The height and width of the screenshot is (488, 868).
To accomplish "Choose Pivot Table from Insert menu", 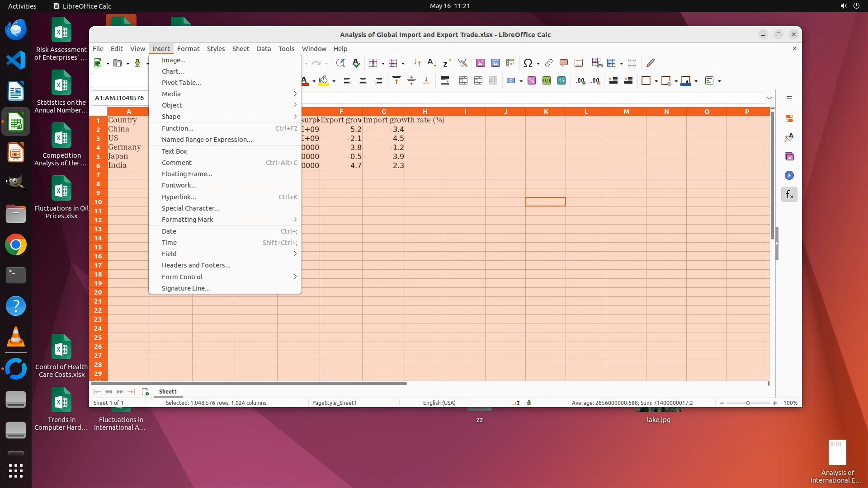I will tap(181, 83).
